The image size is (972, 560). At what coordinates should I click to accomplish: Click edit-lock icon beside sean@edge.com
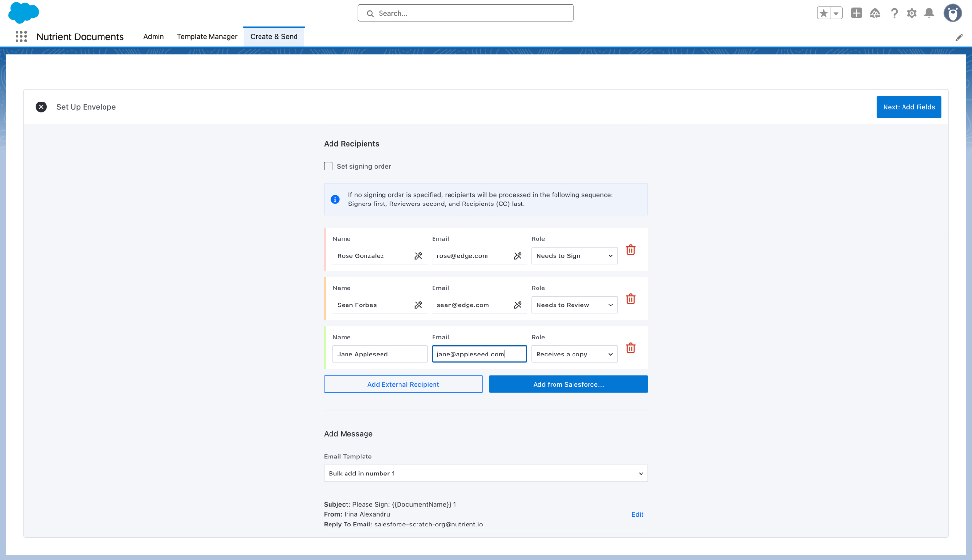[518, 305]
